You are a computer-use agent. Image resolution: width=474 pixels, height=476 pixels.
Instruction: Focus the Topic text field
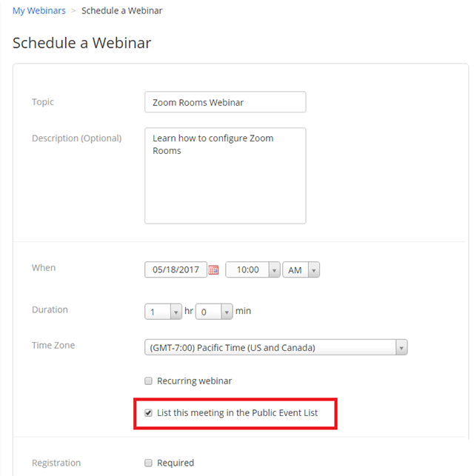pyautogui.click(x=225, y=102)
